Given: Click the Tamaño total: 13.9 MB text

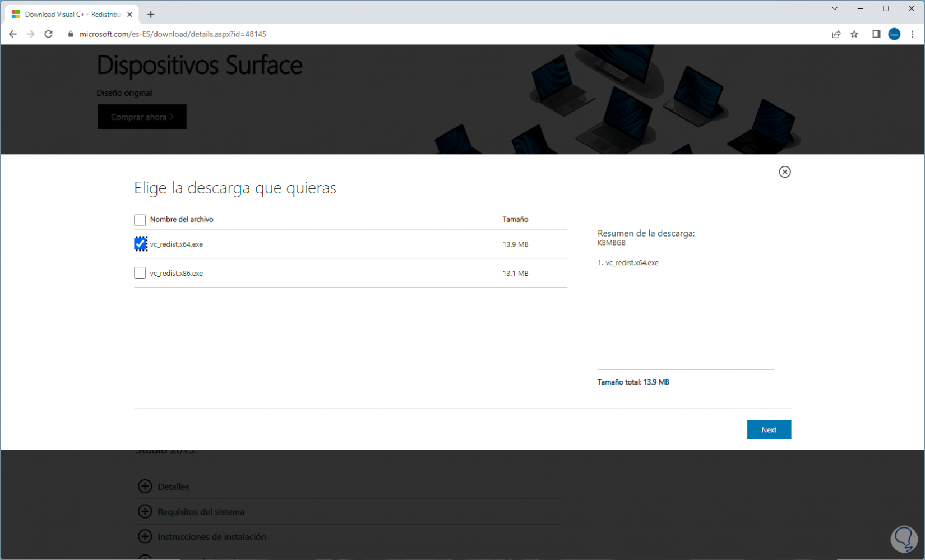Looking at the screenshot, I should pyautogui.click(x=633, y=382).
